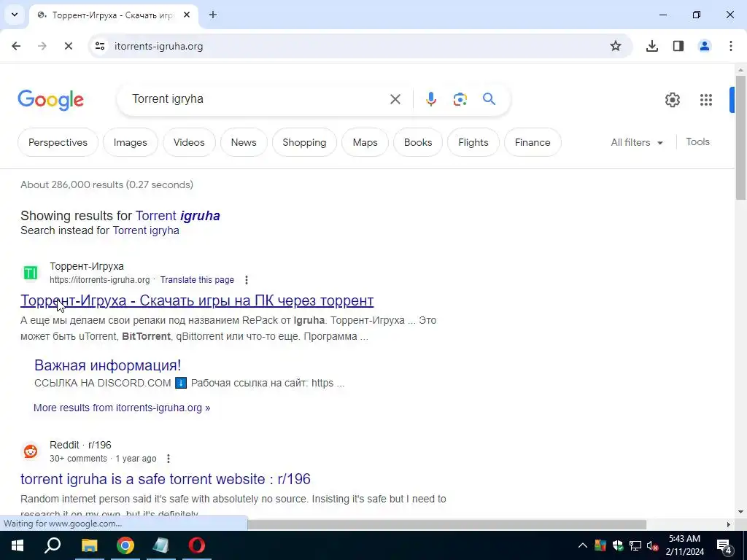
Task: Switch to Finance results
Action: point(533,142)
